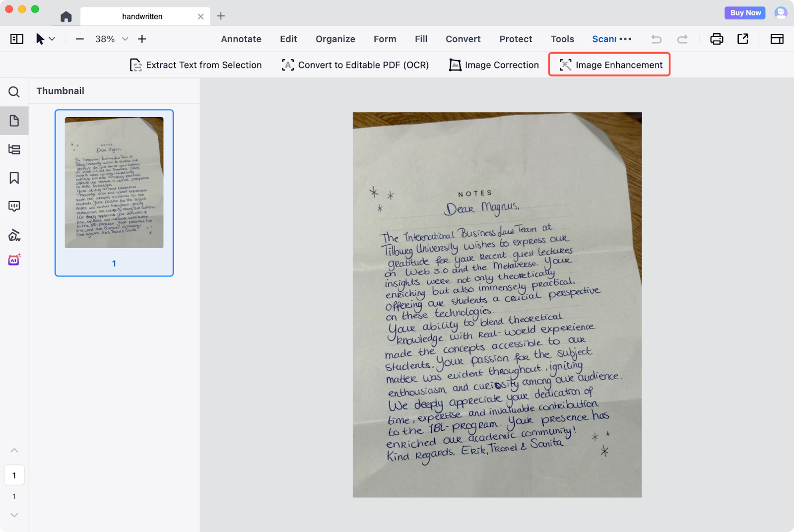Viewport: 794px width, 532px height.
Task: Go to the home screen
Action: pos(66,17)
